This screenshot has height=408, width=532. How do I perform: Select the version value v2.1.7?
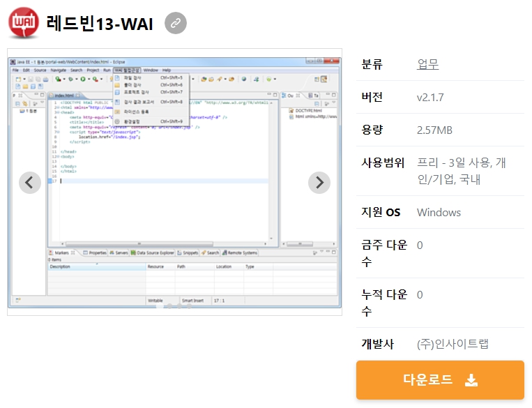click(430, 98)
